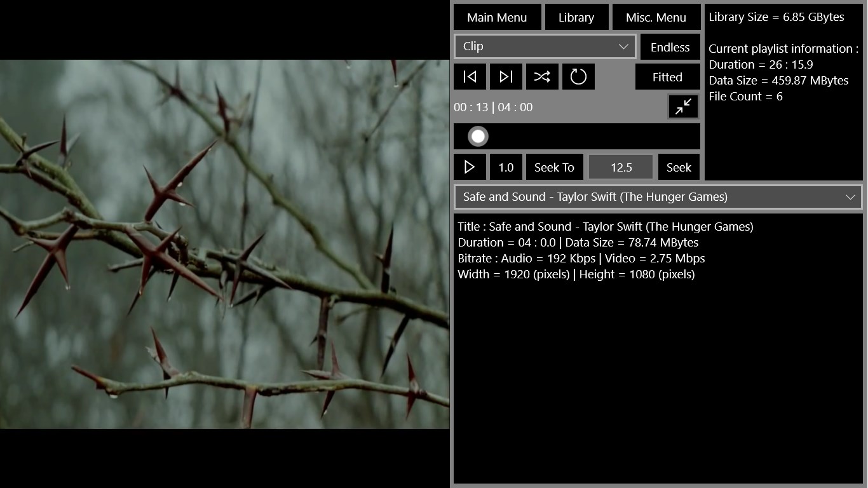Click the 12.5 seek value field
This screenshot has height=488, width=868.
tap(621, 167)
